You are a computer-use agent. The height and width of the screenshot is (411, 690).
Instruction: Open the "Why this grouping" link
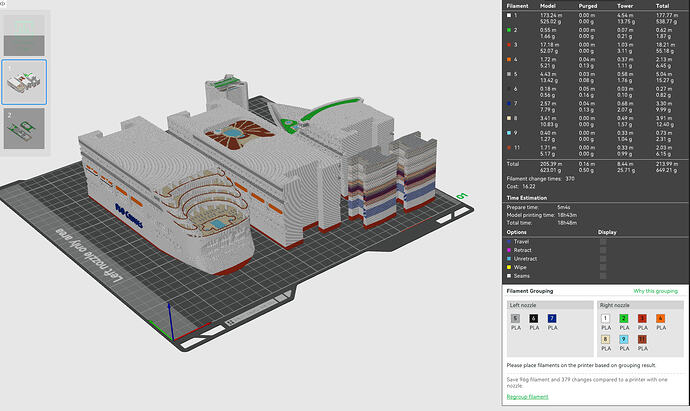click(655, 291)
